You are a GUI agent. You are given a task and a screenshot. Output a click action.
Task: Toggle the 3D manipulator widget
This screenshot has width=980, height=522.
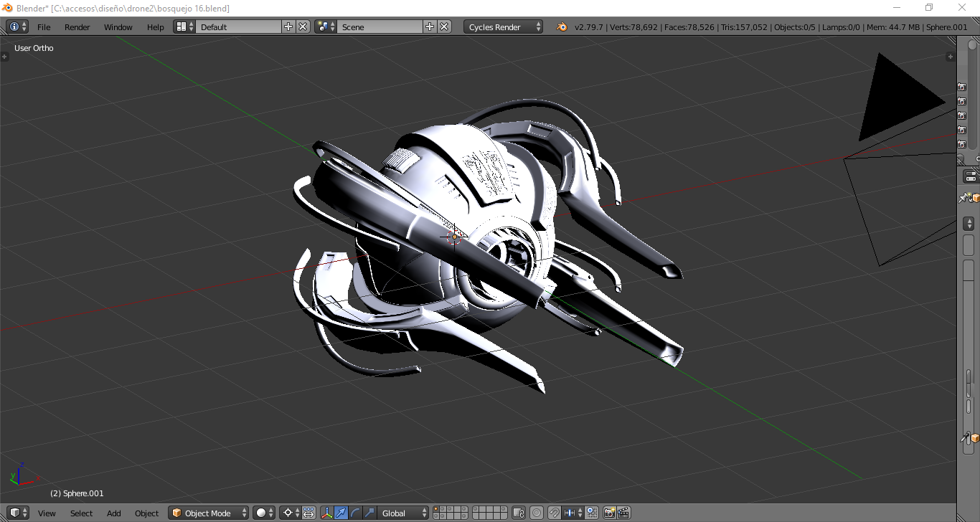[x=327, y=513]
